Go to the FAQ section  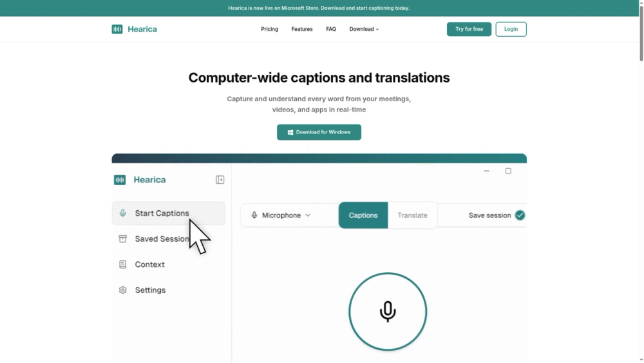(x=331, y=29)
